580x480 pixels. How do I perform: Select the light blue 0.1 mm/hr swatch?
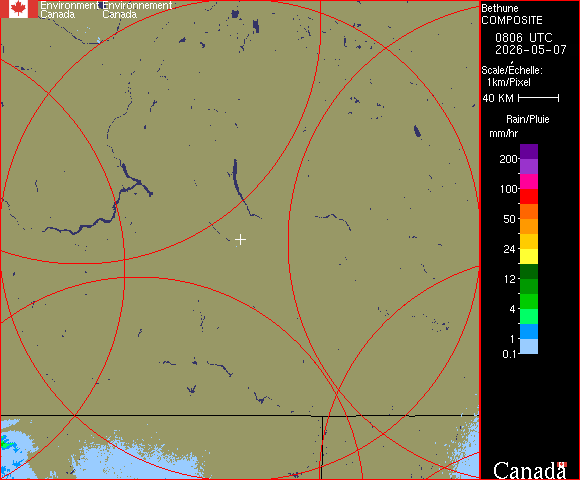tap(529, 347)
